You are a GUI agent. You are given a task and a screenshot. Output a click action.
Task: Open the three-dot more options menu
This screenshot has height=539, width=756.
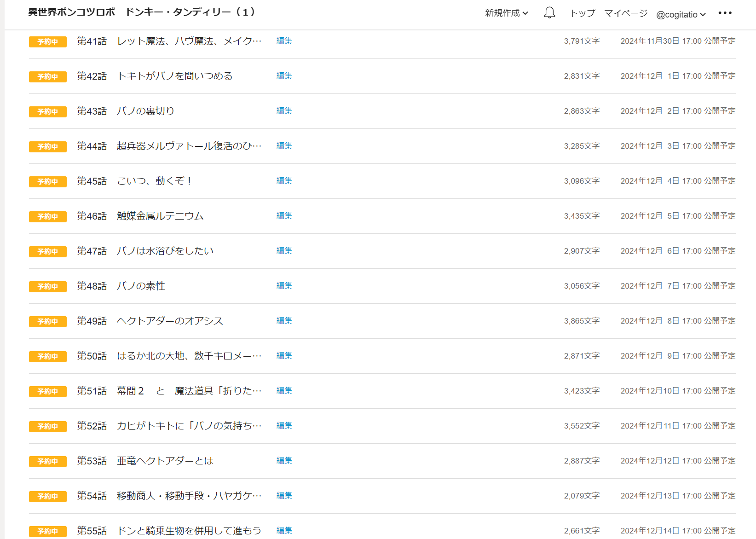click(x=725, y=13)
